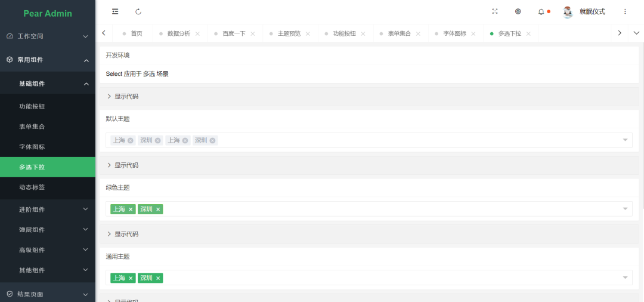
Task: Enter fullscreen via the expand icon
Action: tap(495, 11)
